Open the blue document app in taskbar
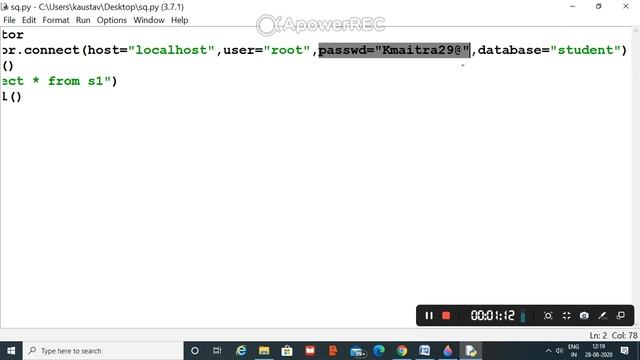Image resolution: width=640 pixels, height=360 pixels. click(424, 351)
